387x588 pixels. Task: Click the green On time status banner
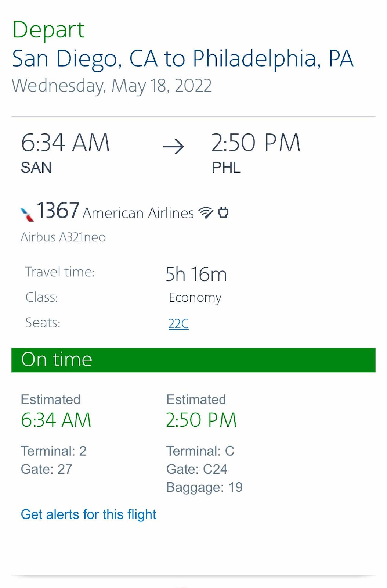193,360
